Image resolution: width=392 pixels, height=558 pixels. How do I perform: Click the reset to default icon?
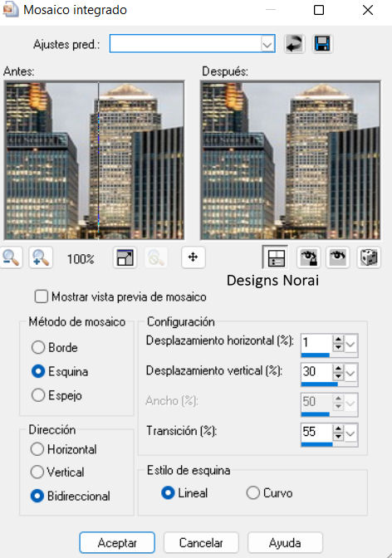(x=295, y=44)
